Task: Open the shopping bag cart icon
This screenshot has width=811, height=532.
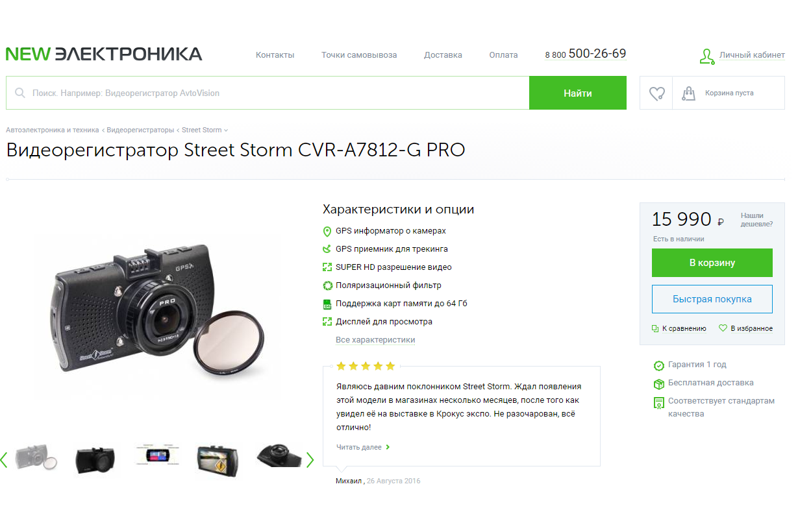Action: tap(688, 93)
